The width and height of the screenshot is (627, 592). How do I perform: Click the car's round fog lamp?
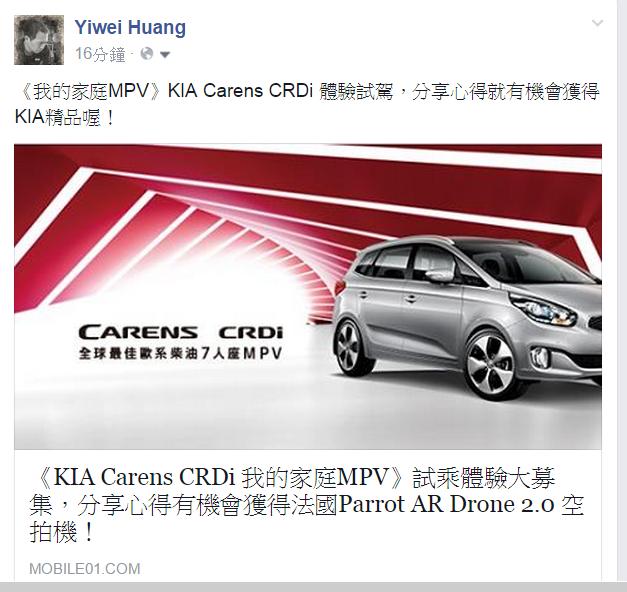(x=540, y=357)
